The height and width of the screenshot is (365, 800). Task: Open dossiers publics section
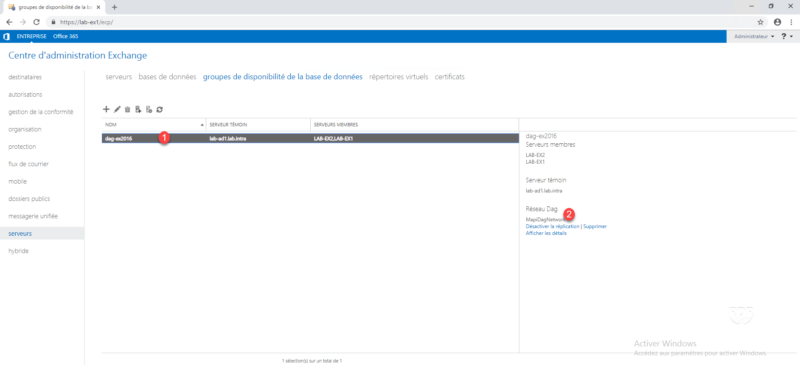click(x=29, y=199)
